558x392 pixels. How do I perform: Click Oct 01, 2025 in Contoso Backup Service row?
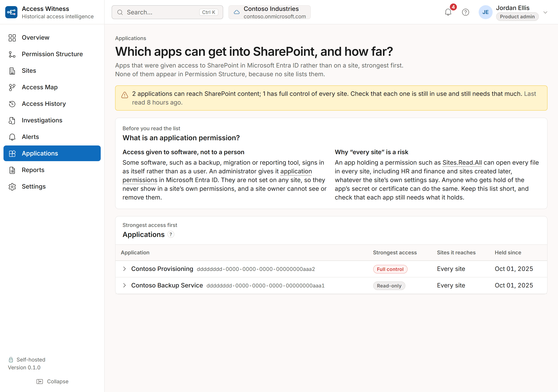pyautogui.click(x=514, y=285)
